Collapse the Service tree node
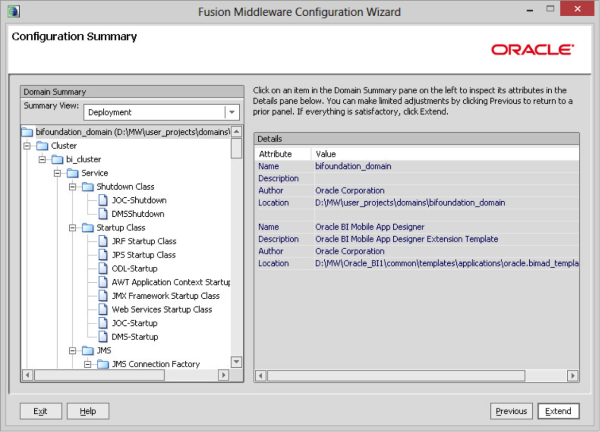The image size is (600, 432). pyautogui.click(x=56, y=173)
